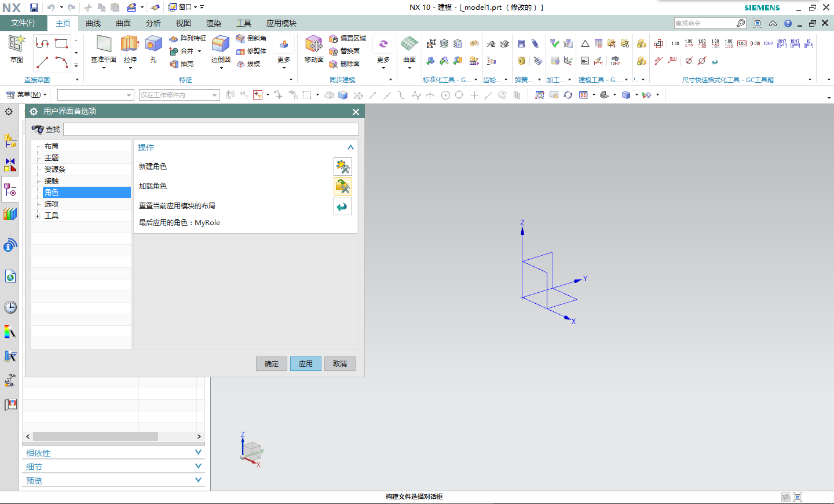Click the 加载角色 load role icon button
This screenshot has height=504, width=834.
(x=343, y=186)
